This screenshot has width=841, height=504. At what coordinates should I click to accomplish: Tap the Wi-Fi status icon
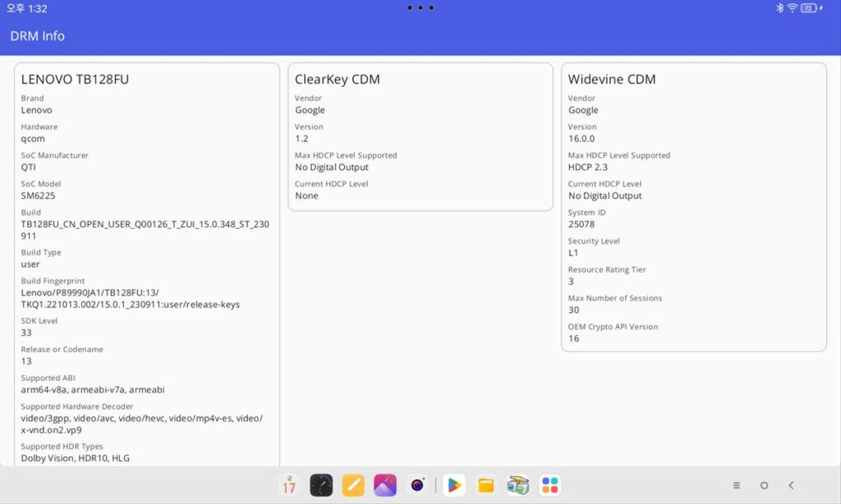click(x=793, y=8)
